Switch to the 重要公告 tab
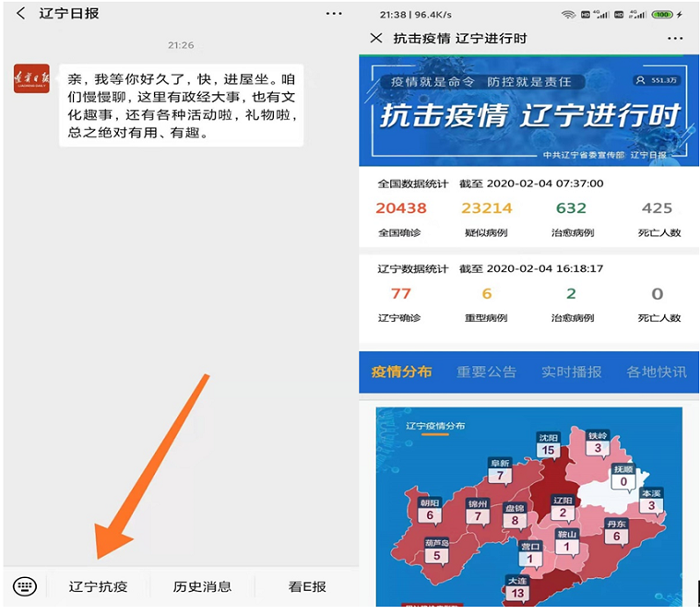Screen dimensions: 700x614 486,372
